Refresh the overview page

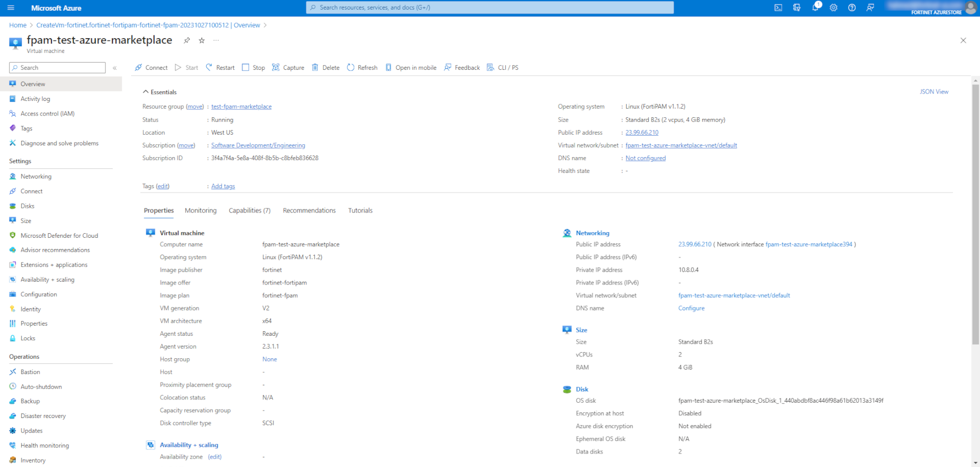[x=362, y=68]
